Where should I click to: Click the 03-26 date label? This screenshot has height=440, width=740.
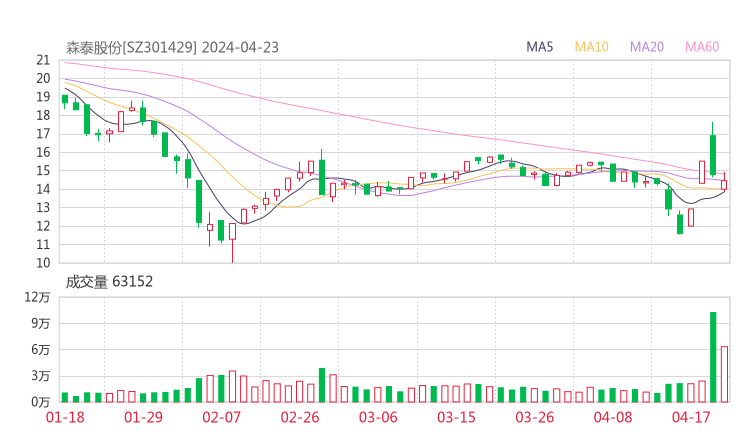[x=534, y=417]
